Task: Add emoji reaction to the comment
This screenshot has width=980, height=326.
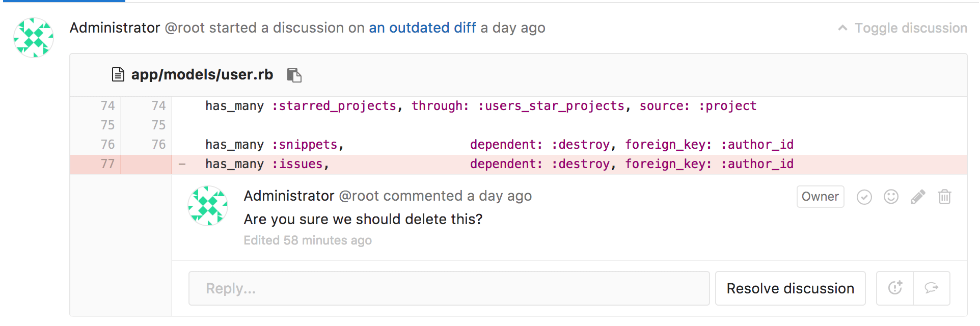Action: click(x=891, y=197)
